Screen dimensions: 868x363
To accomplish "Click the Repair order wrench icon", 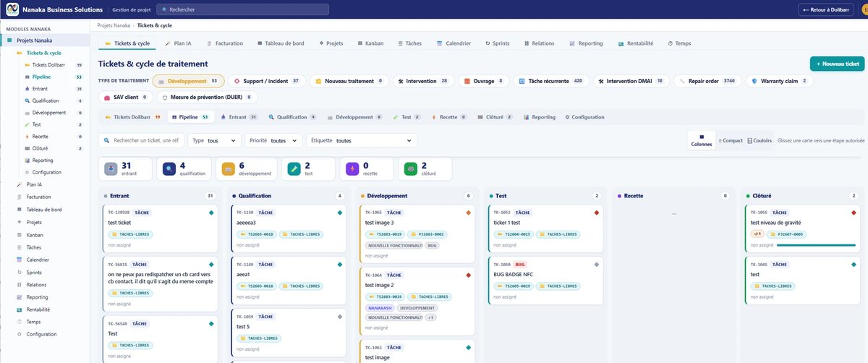I will (x=682, y=81).
